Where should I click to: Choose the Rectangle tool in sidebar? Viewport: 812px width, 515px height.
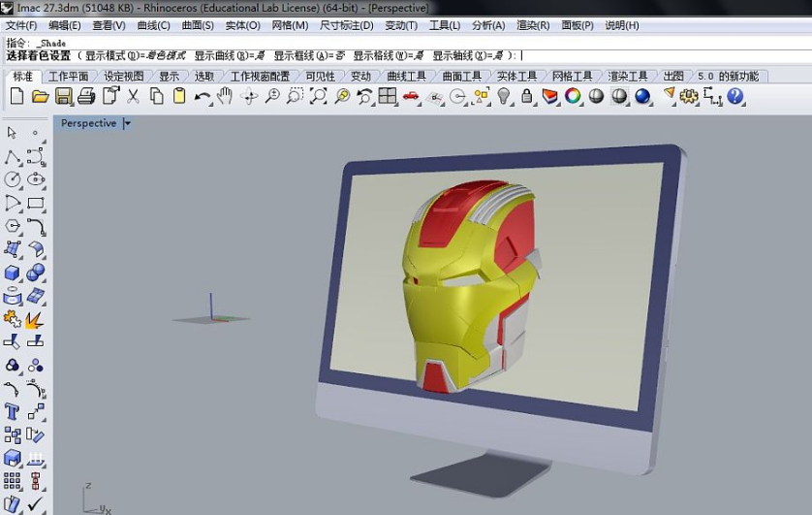36,203
